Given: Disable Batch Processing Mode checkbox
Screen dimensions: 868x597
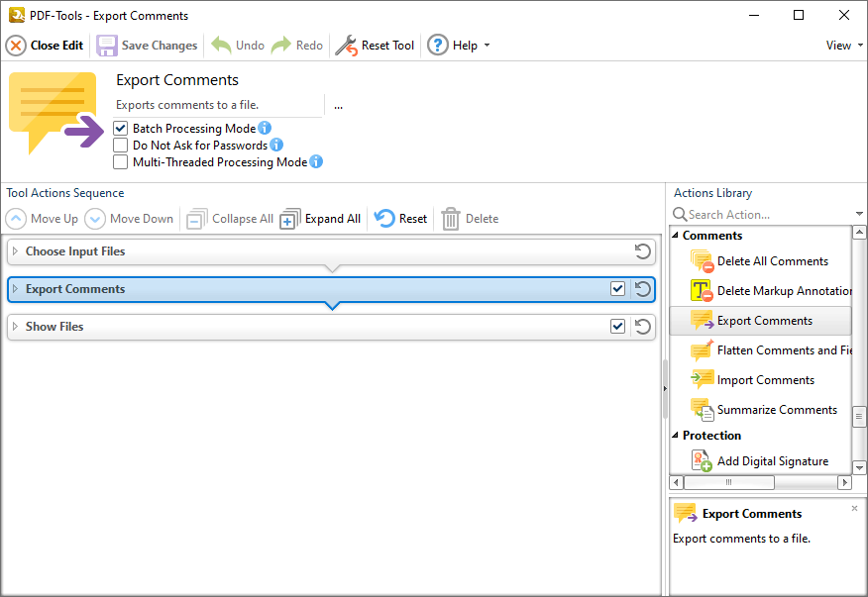Looking at the screenshot, I should pos(120,129).
